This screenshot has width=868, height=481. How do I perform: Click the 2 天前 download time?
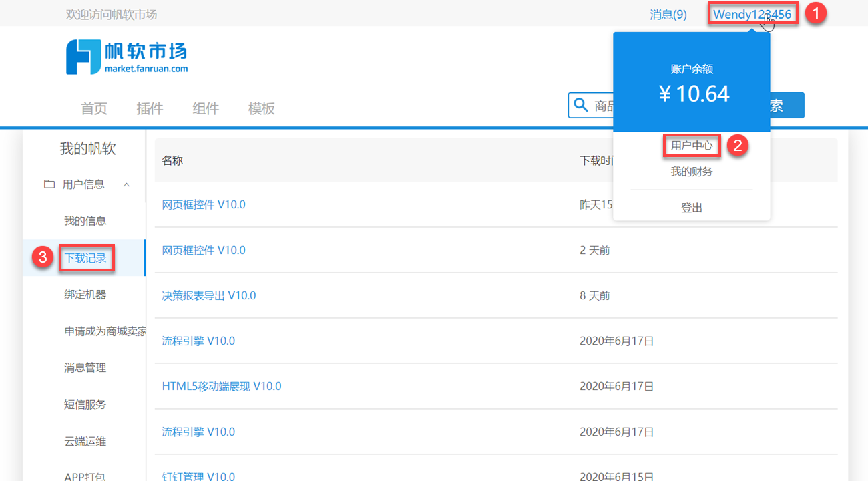(x=595, y=250)
